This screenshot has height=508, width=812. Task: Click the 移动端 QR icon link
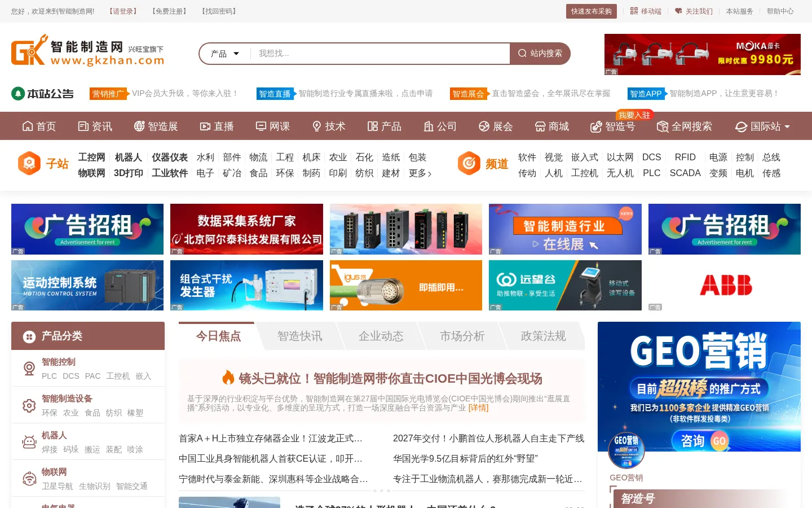point(634,11)
